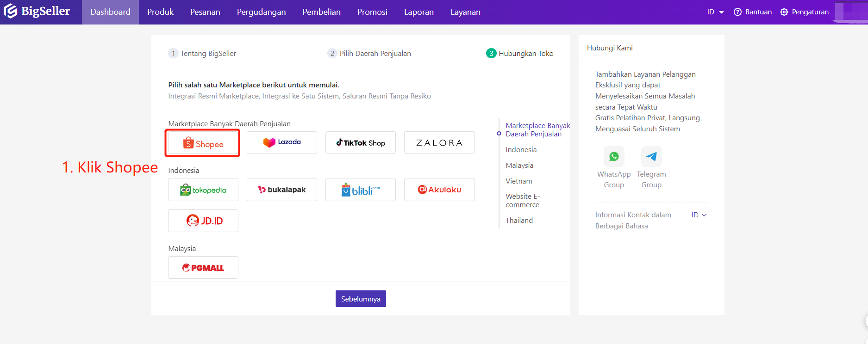This screenshot has height=344, width=868.
Task: Connect the TikTok Shop marketplace
Action: click(361, 142)
